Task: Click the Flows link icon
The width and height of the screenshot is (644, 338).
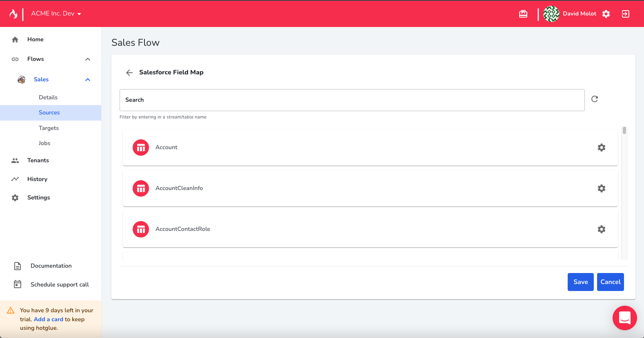Action: 15,59
